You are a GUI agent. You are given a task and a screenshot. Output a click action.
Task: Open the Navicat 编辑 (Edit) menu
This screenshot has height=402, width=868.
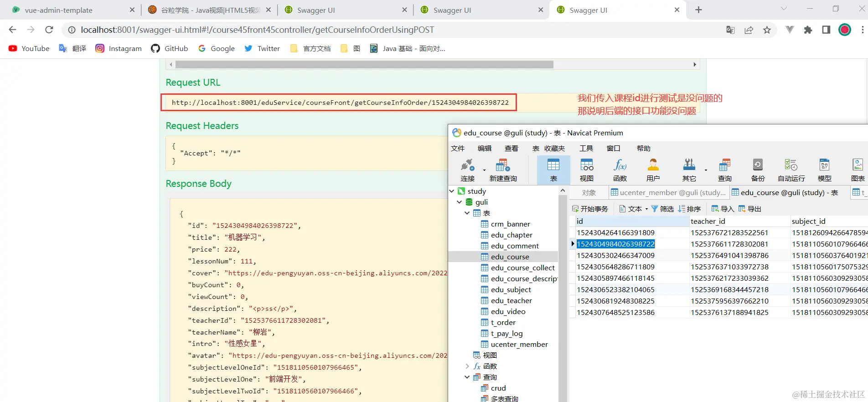click(x=485, y=148)
